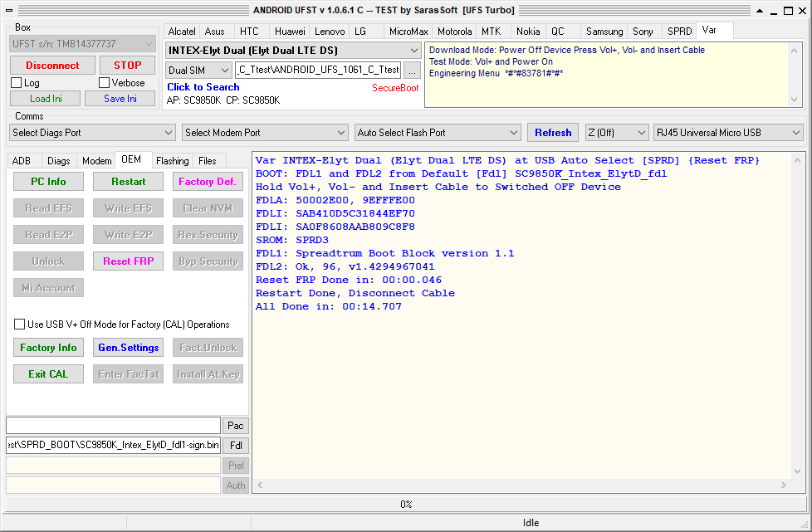Open the Flashing tab

tap(173, 161)
